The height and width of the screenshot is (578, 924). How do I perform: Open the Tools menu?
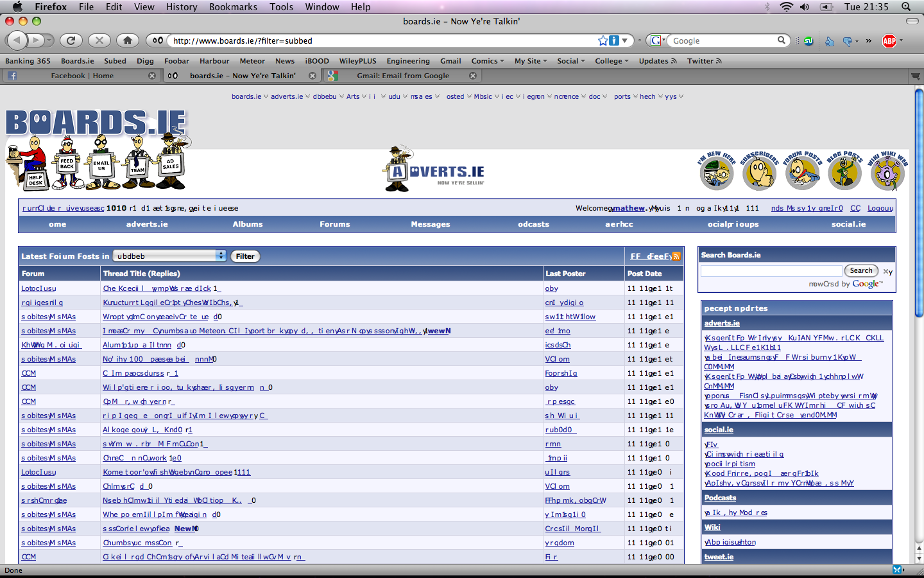[x=281, y=6]
